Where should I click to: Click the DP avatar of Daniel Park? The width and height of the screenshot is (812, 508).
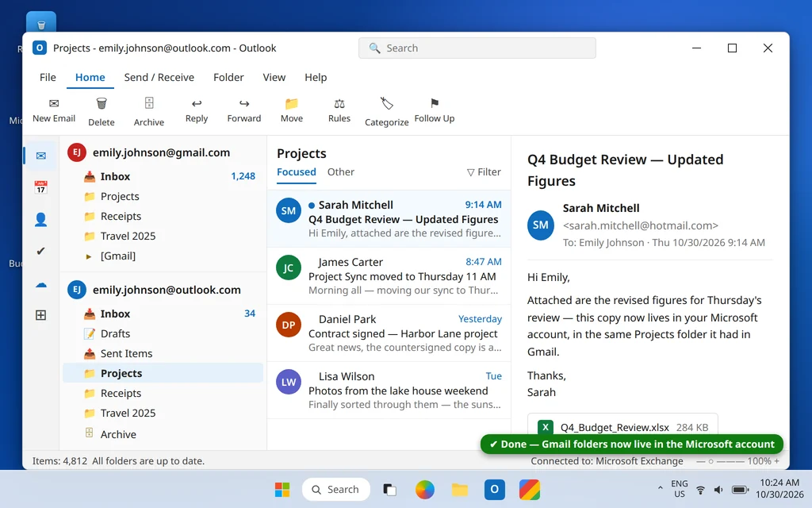pyautogui.click(x=289, y=325)
